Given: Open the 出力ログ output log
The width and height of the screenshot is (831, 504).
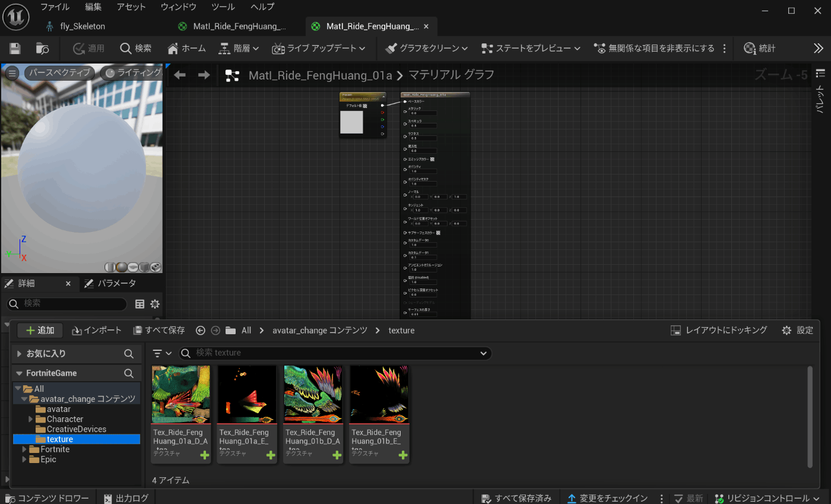Looking at the screenshot, I should pyautogui.click(x=126, y=498).
